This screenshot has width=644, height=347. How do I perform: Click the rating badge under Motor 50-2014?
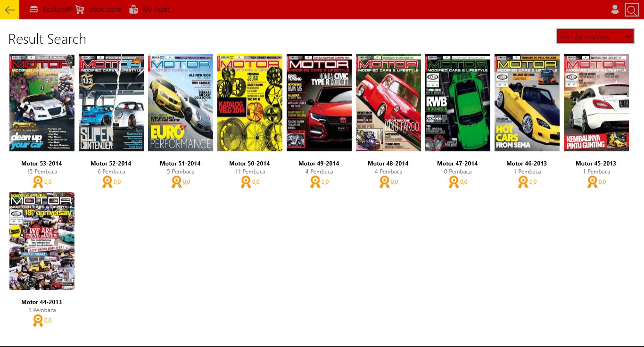tap(246, 182)
